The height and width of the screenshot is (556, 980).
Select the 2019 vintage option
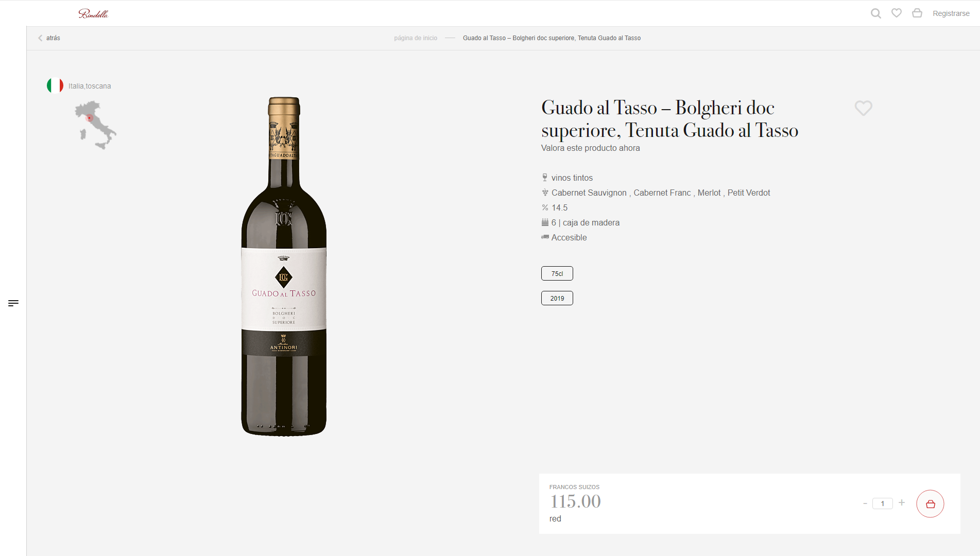(557, 298)
